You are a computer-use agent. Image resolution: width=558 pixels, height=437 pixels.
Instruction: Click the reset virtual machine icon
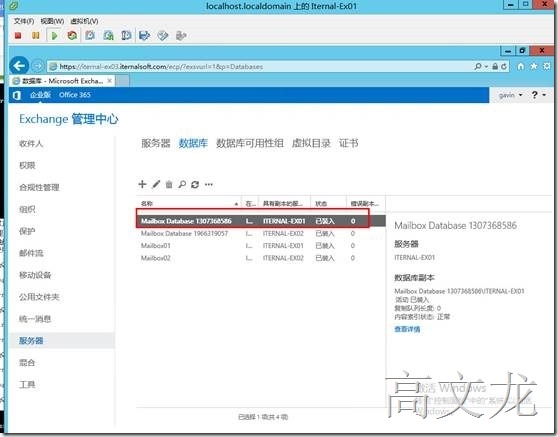coord(72,35)
